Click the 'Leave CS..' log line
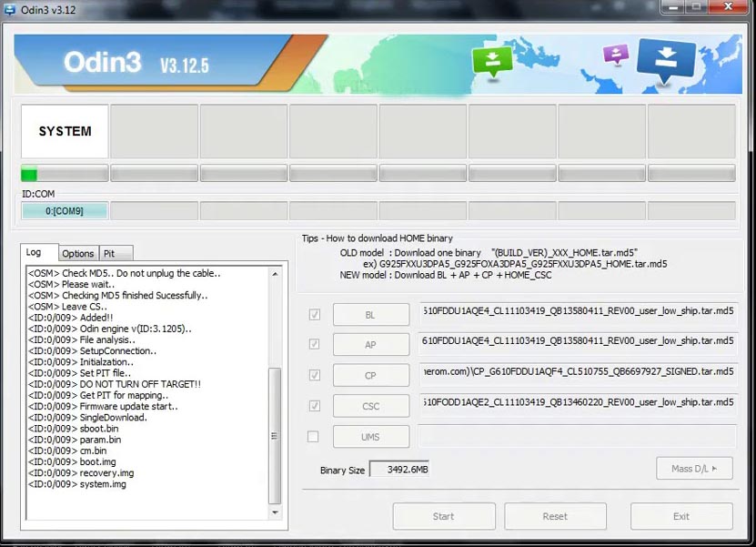Viewport: 756px width, 547px height. (67, 307)
